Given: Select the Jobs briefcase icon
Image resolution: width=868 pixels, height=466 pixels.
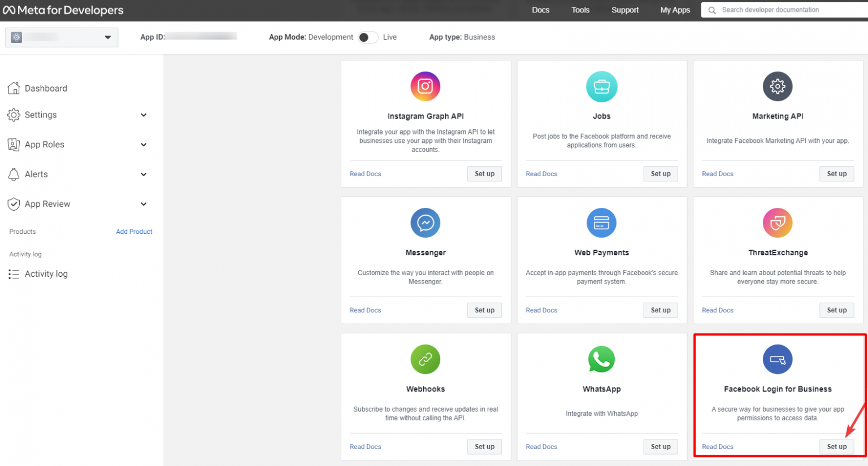Looking at the screenshot, I should (601, 86).
